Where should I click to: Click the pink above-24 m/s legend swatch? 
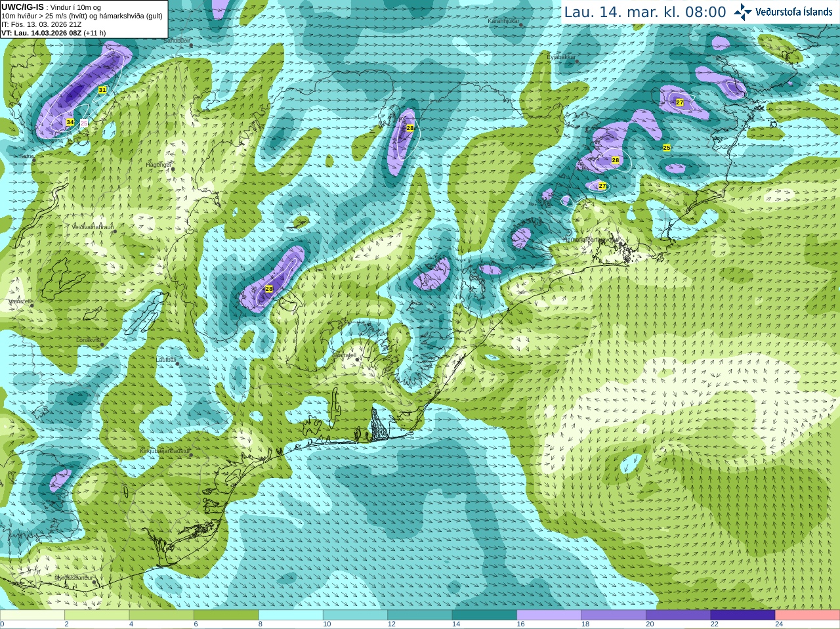807,615
